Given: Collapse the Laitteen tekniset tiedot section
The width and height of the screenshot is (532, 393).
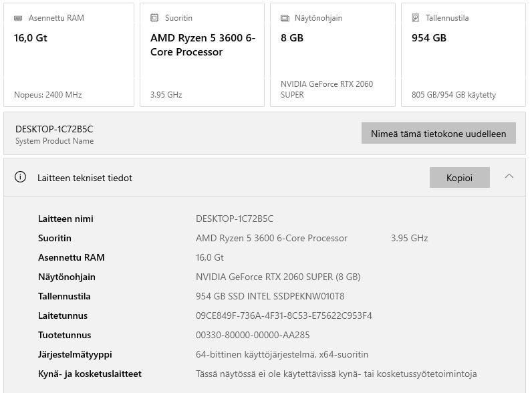Looking at the screenshot, I should (x=509, y=177).
